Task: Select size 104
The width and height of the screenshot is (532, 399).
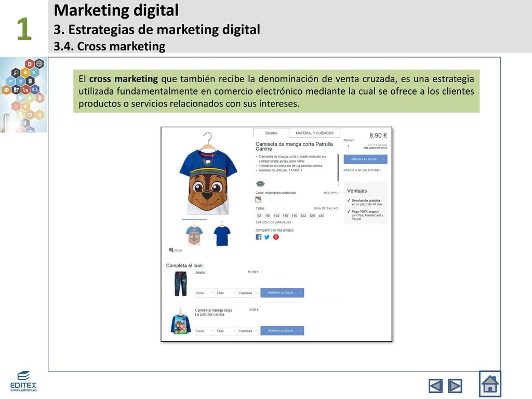Action: (x=276, y=216)
